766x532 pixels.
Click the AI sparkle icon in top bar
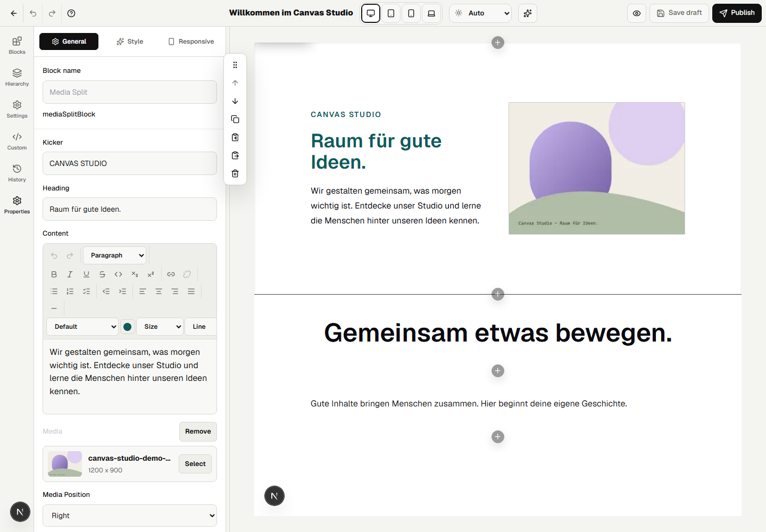click(x=528, y=13)
